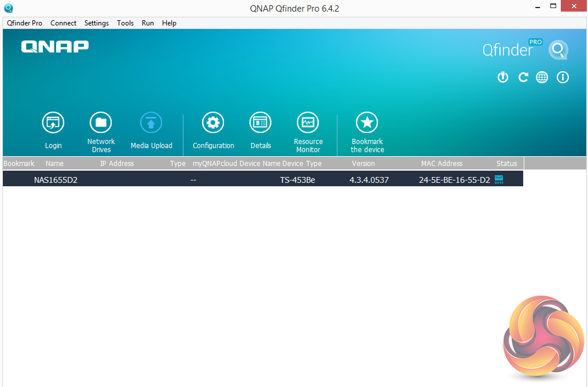
Task: Open the Network Drives tool
Action: (x=101, y=123)
